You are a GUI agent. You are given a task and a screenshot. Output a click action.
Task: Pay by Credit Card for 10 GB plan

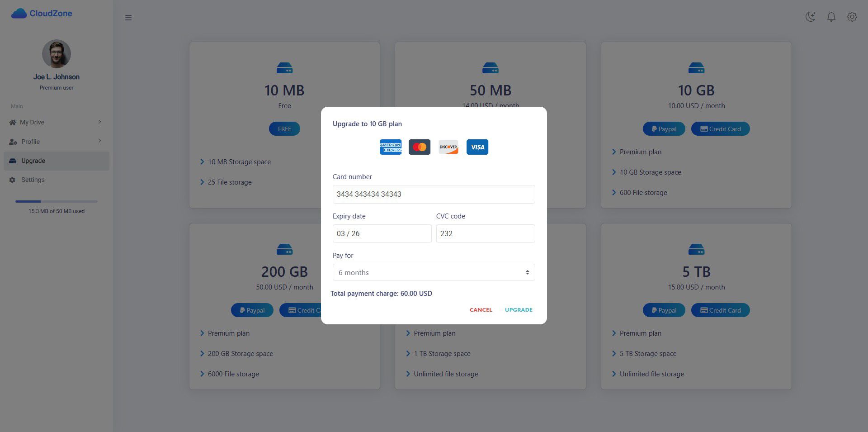pos(721,129)
